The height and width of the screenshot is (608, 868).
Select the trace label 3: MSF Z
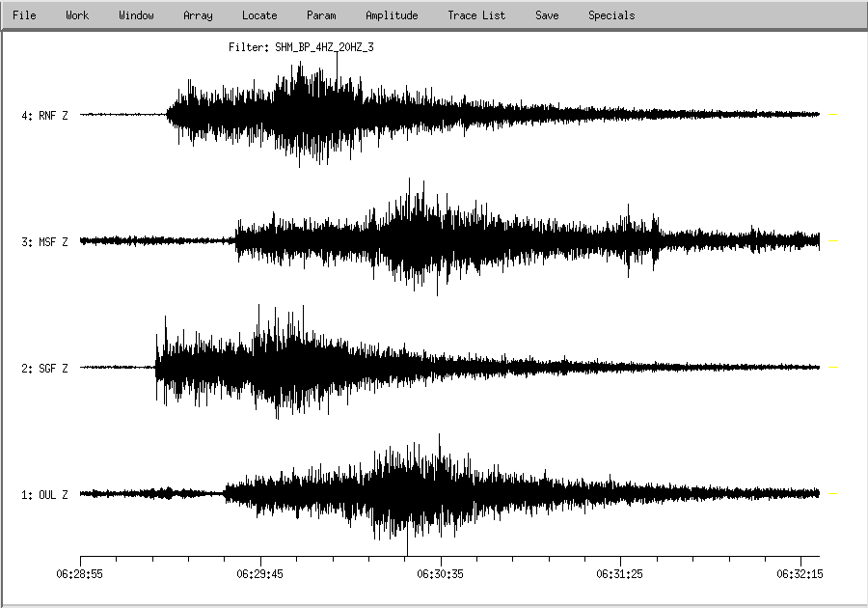tap(45, 242)
